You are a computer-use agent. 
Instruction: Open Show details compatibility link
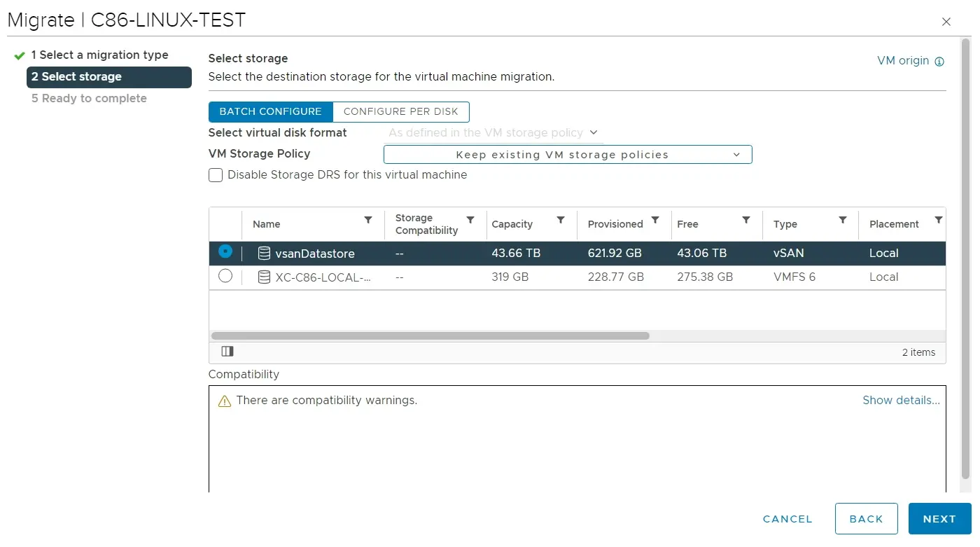[x=900, y=401]
